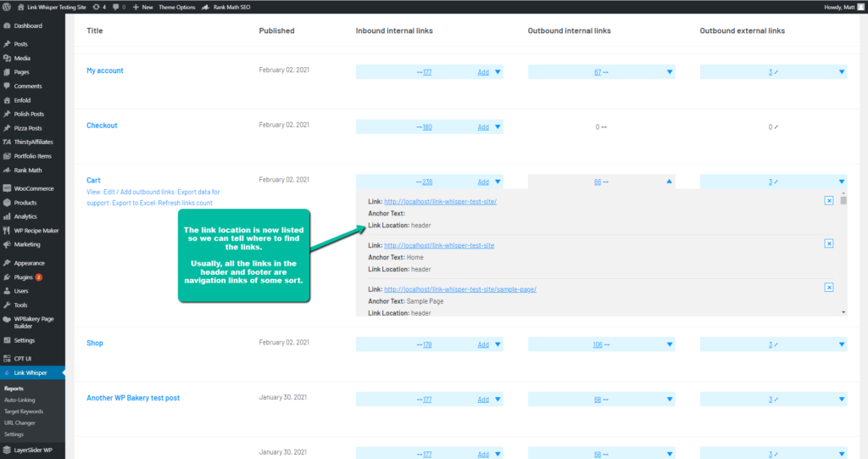The width and height of the screenshot is (868, 459).
Task: Expand outbound external links for My account
Action: click(842, 72)
